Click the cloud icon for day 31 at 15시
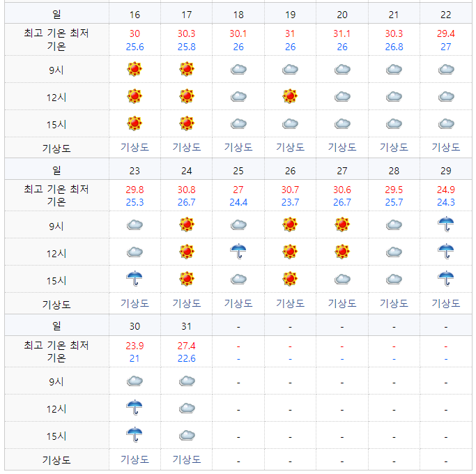 [186, 436]
